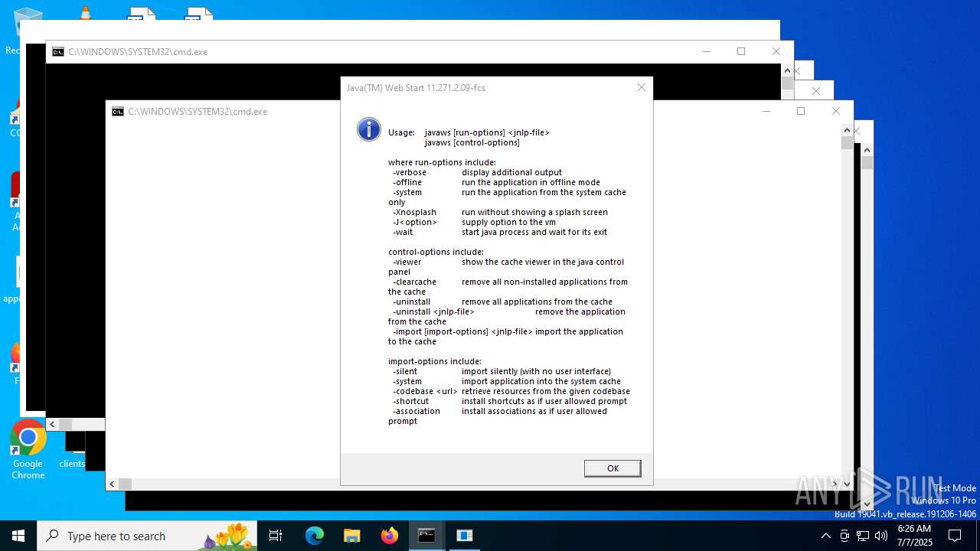Click the "-association" option text

click(x=416, y=411)
